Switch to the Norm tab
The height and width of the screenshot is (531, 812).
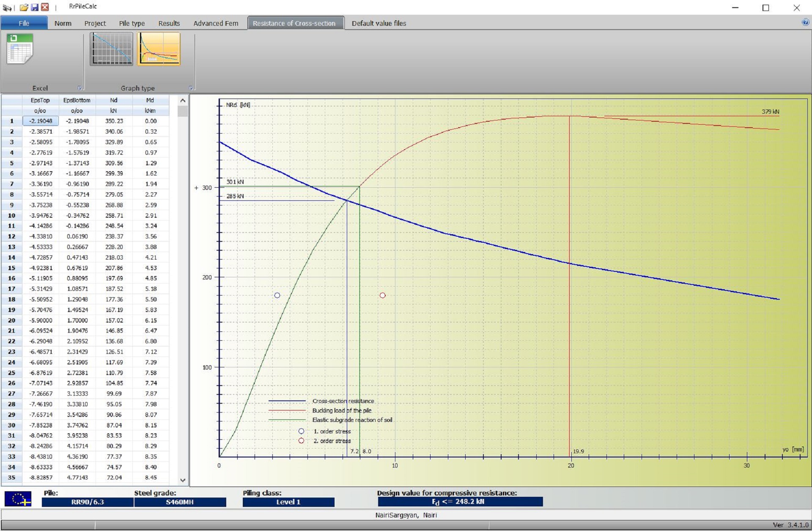coord(63,23)
